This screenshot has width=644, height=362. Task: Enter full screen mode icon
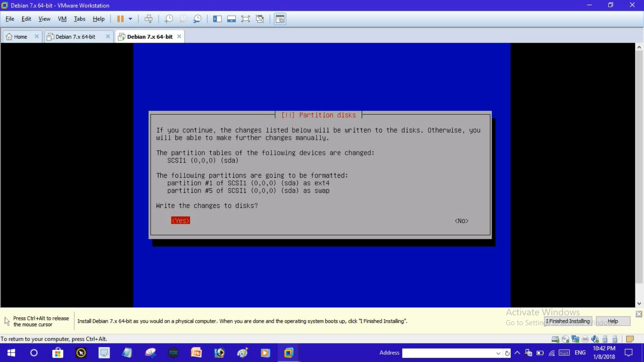[246, 19]
